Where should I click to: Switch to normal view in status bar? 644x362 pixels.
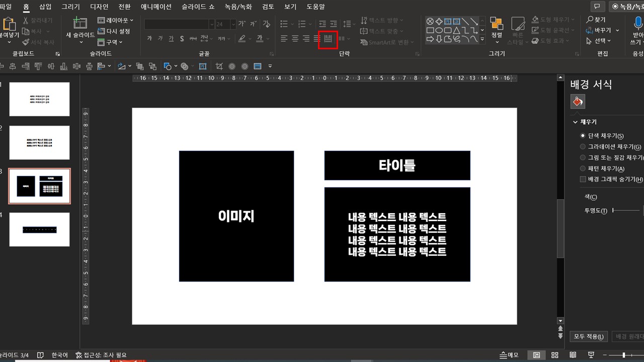[536, 355]
